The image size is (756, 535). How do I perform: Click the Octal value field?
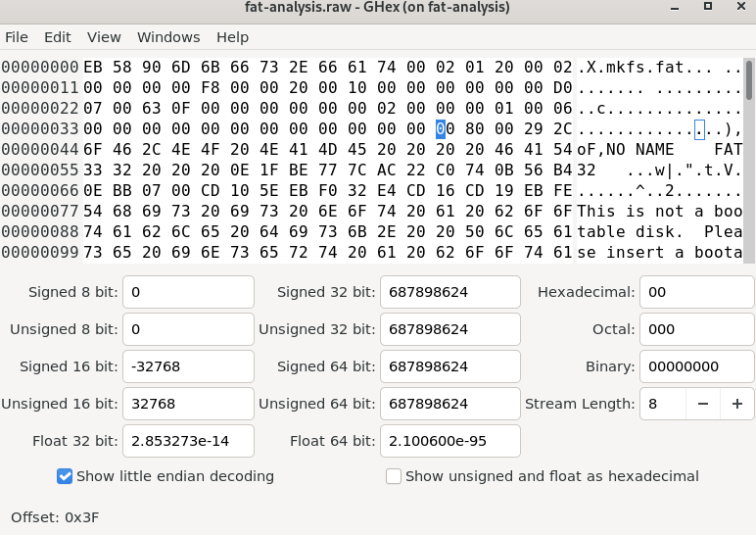[696, 329]
